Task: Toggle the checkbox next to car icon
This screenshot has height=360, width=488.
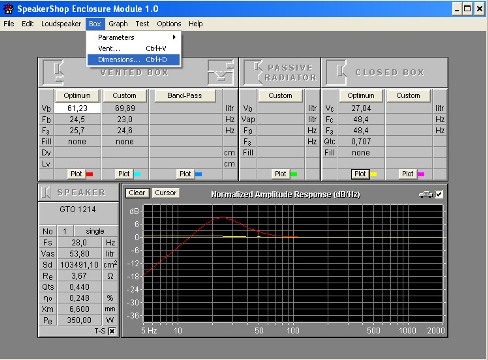Action: (x=439, y=194)
